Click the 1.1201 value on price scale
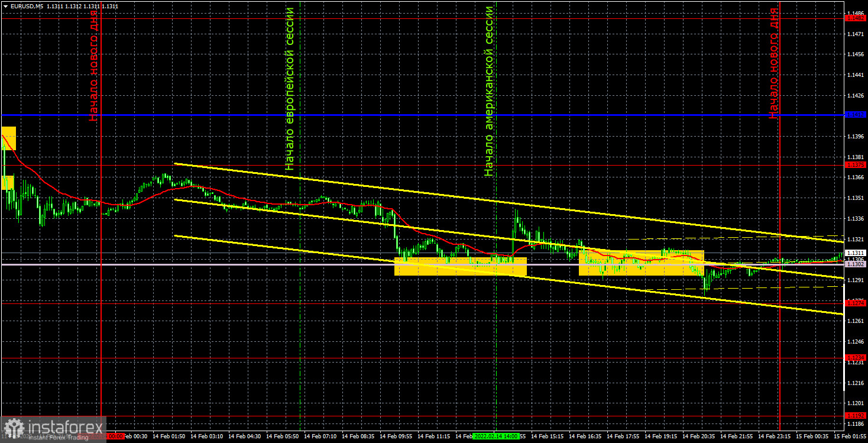The height and width of the screenshot is (443, 868). 856,403
